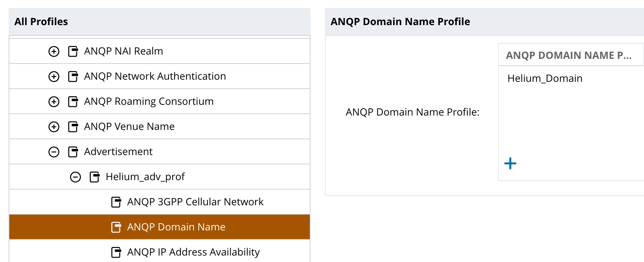This screenshot has width=644, height=262.
Task: Select the Helium_Domain entry
Action: [x=545, y=78]
